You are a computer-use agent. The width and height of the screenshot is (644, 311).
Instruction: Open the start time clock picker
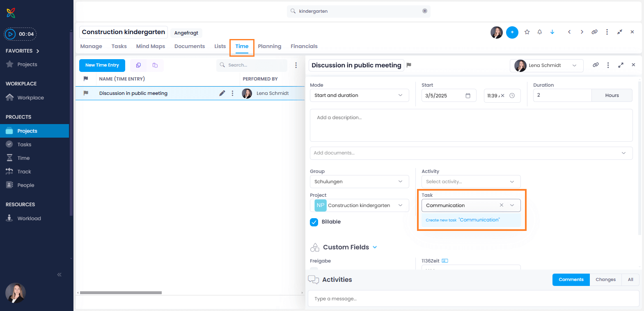512,96
